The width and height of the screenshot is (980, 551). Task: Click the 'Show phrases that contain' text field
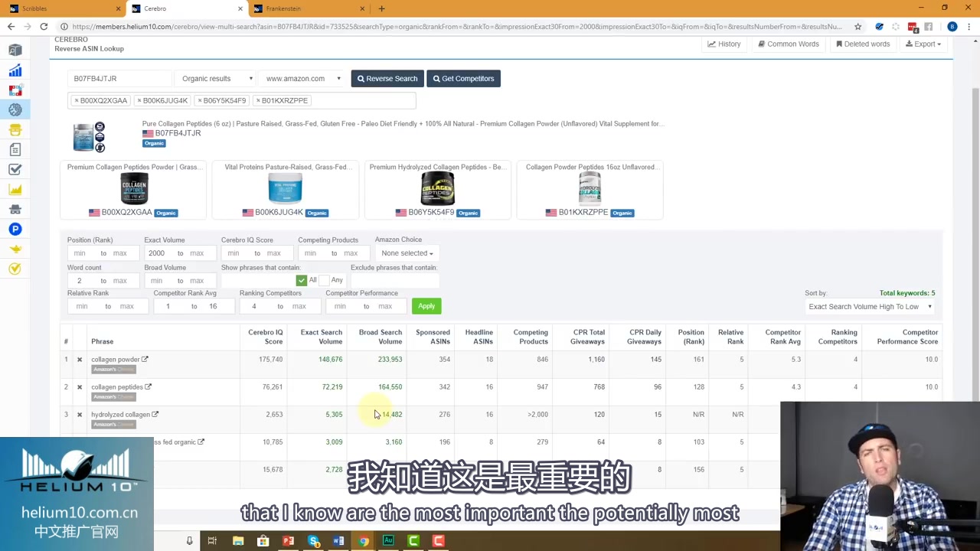point(257,281)
